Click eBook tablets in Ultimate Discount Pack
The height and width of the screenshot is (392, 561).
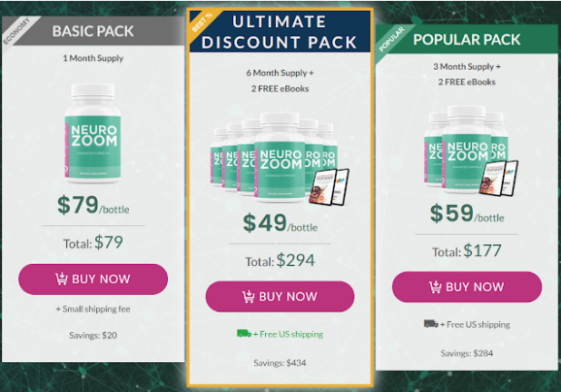pos(330,187)
